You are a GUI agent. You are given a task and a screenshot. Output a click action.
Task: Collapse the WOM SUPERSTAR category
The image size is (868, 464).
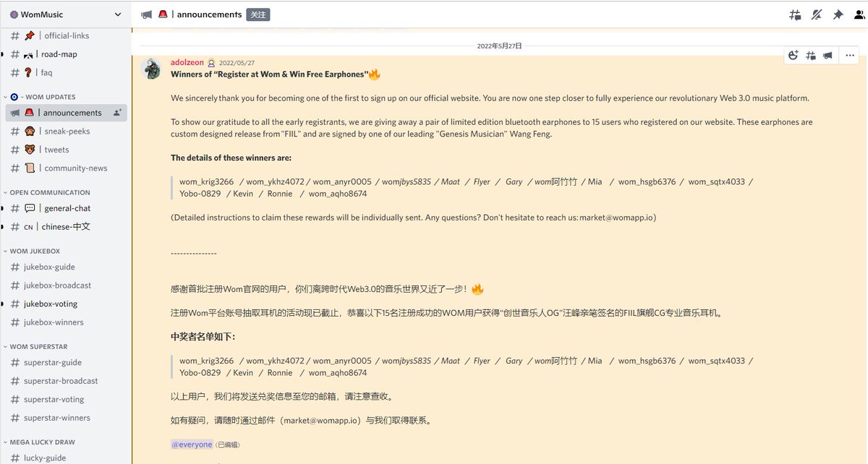point(36,346)
